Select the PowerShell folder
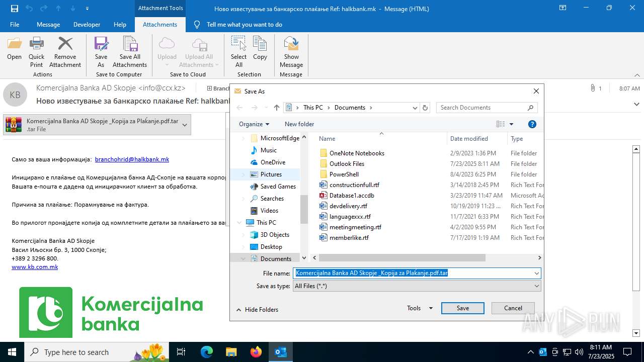This screenshot has height=362, width=644. click(344, 174)
